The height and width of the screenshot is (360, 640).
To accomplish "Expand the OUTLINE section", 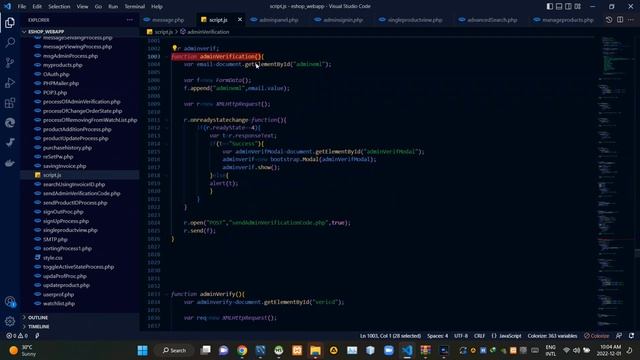I will pos(38,318).
